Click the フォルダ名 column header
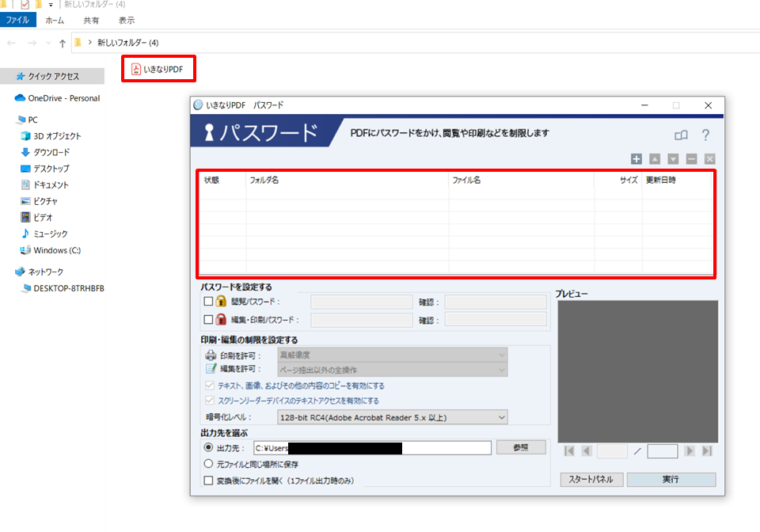This screenshot has width=760, height=532. pyautogui.click(x=348, y=180)
